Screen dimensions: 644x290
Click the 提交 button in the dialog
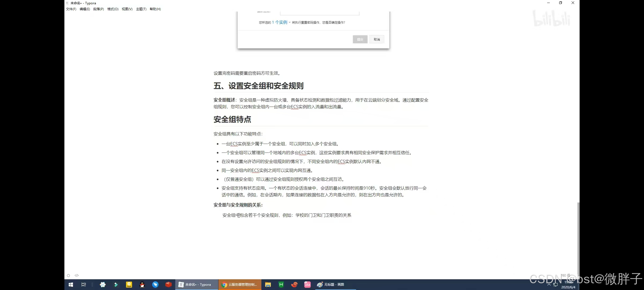click(360, 39)
